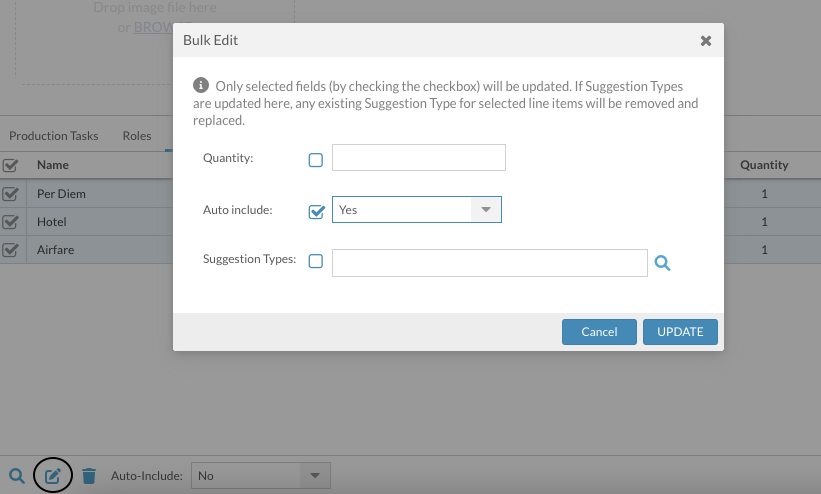Click the trash delete icon
The image size is (821, 494).
(x=89, y=476)
